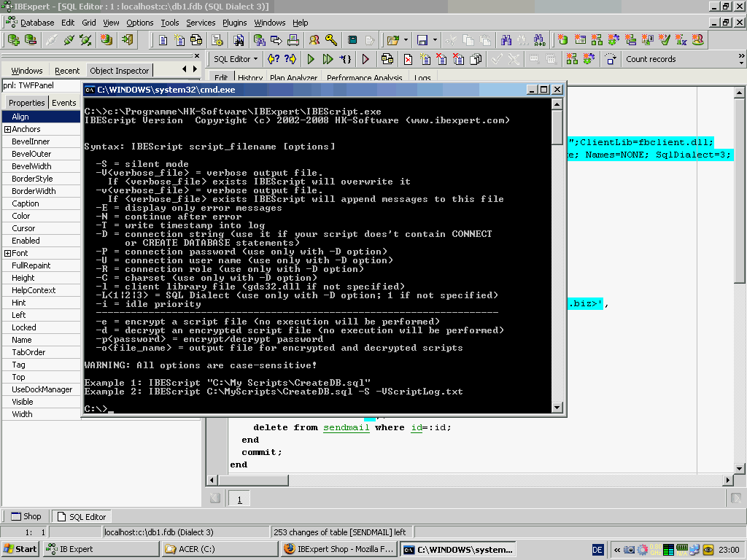Open the Grid menu
Screen dimensions: 747x560
(x=88, y=23)
